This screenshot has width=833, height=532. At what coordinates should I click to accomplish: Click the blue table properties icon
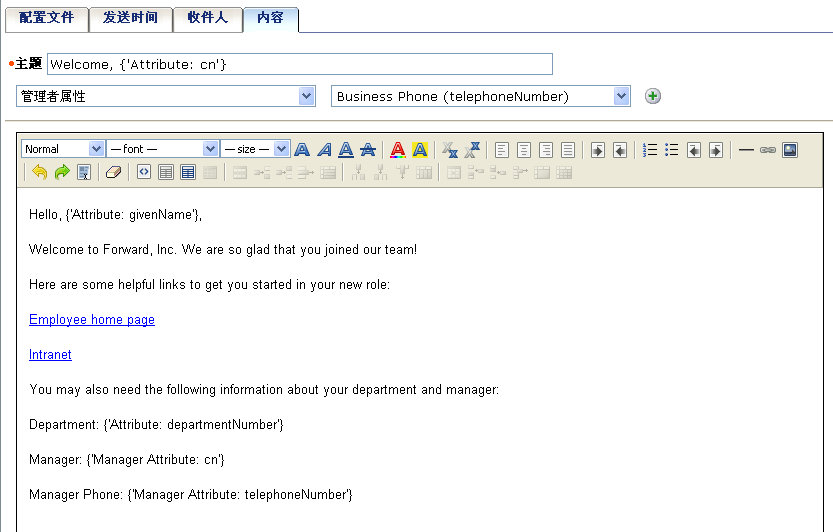188,172
